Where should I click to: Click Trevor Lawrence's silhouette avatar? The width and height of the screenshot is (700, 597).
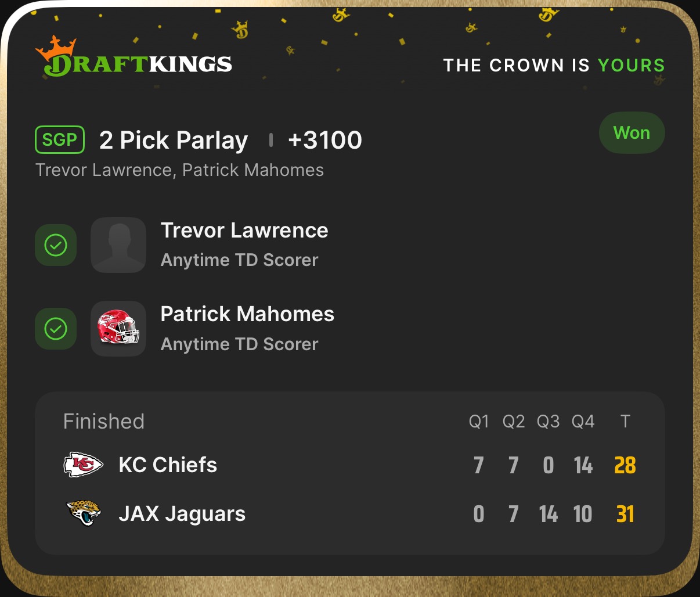(x=118, y=245)
